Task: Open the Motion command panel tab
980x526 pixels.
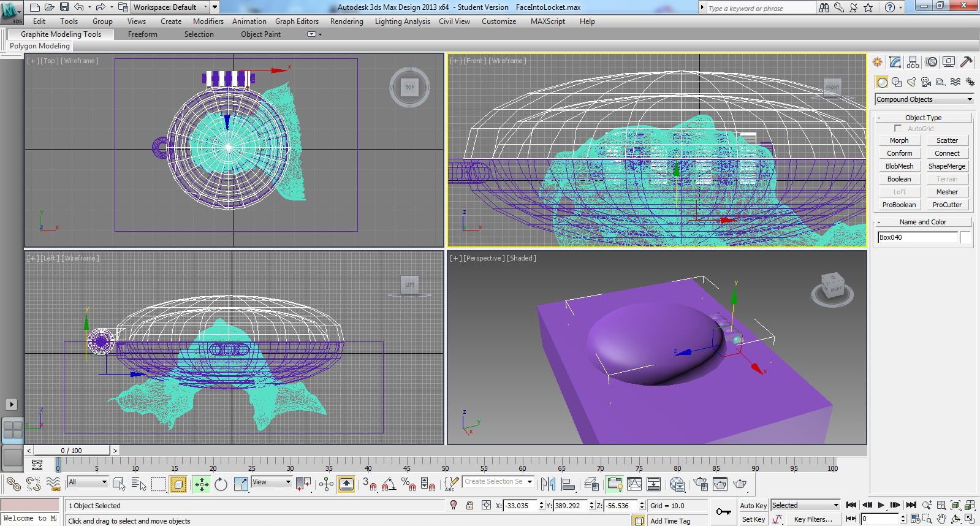Action: coord(932,61)
